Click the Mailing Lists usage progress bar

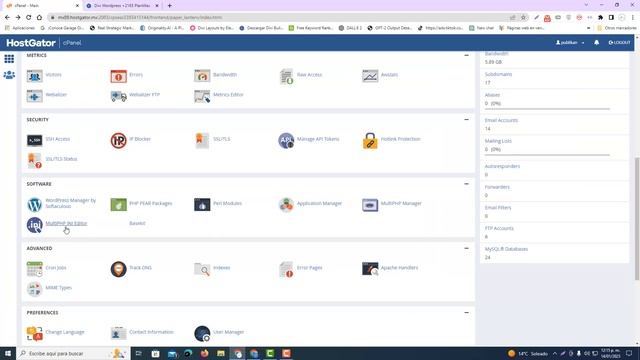(x=547, y=155)
